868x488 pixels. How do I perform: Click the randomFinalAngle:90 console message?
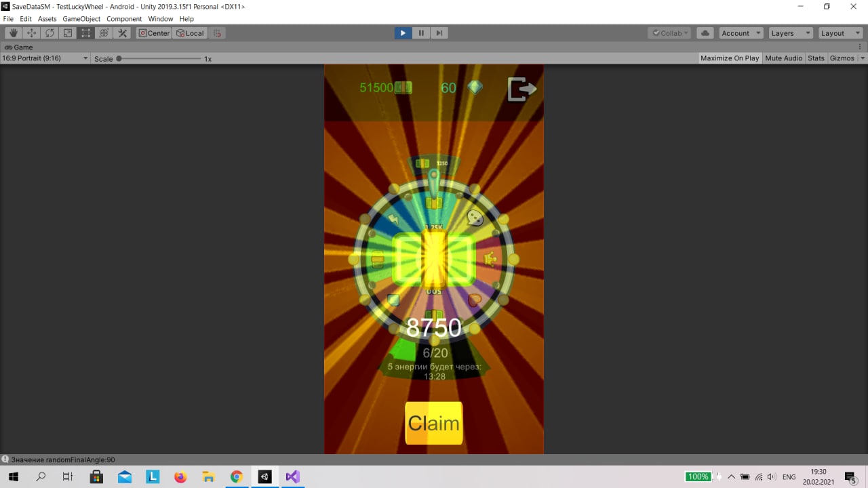[x=63, y=460]
